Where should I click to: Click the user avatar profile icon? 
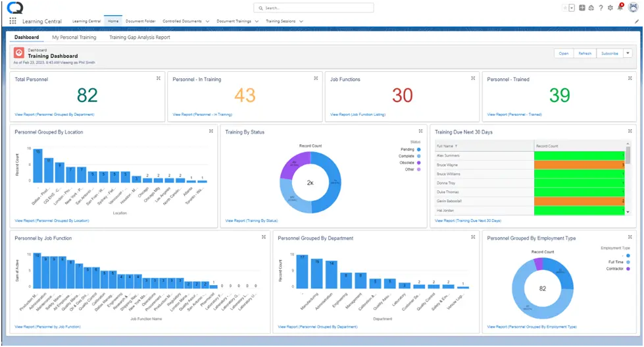coord(633,7)
